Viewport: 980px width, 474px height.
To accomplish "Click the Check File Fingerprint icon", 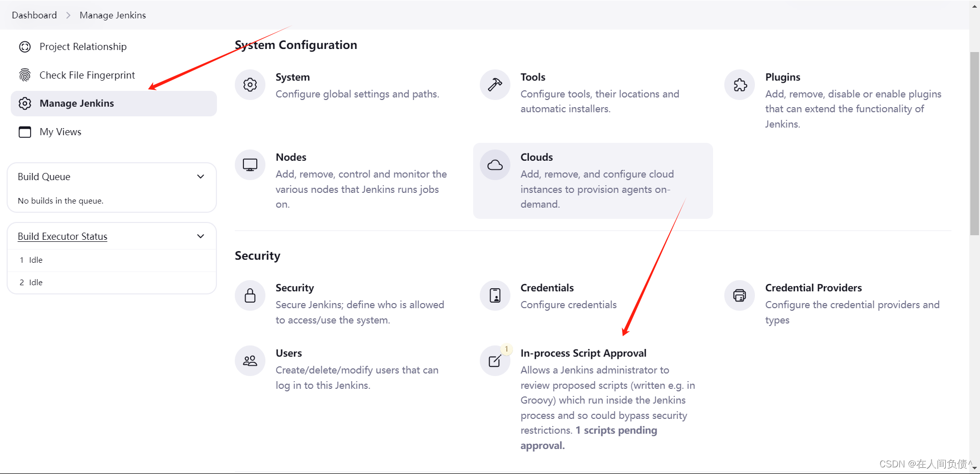I will point(24,74).
